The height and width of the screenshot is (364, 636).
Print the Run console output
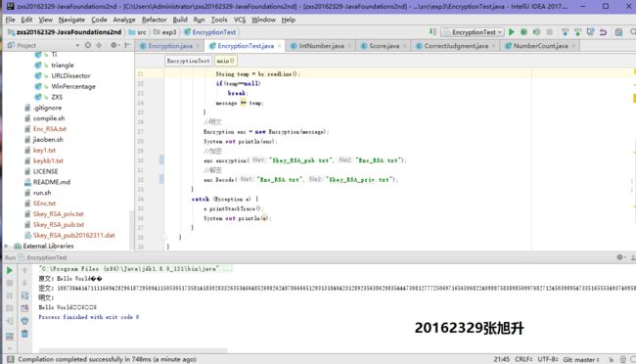(24, 321)
